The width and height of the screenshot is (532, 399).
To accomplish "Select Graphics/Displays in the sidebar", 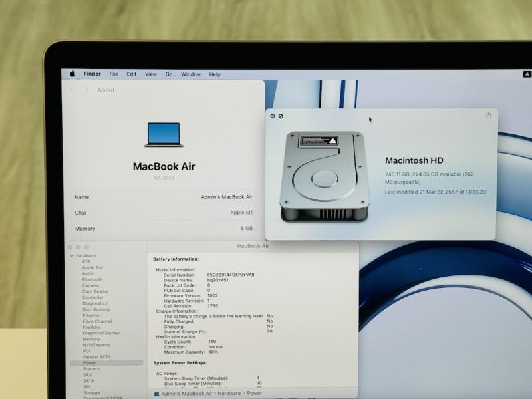I will [x=102, y=333].
